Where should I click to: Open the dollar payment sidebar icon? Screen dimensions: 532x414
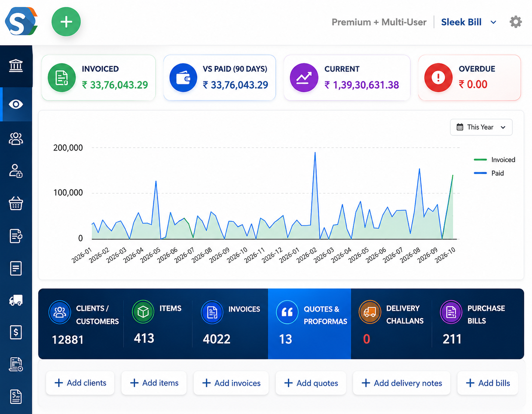pyautogui.click(x=16, y=332)
